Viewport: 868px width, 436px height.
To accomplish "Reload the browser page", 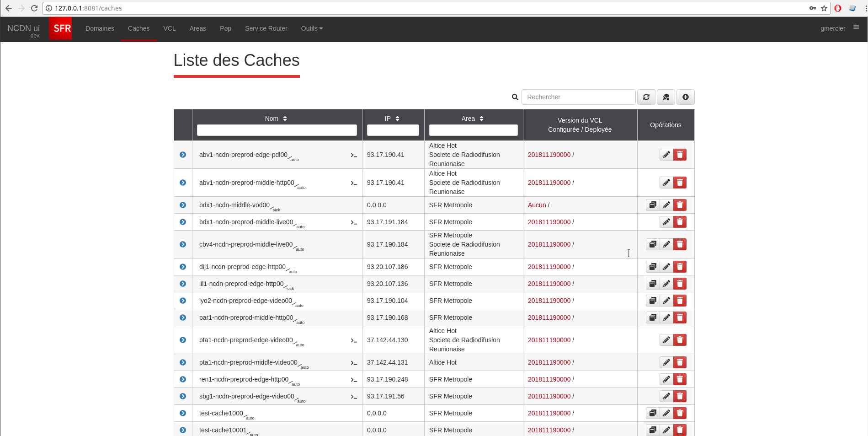I will 34,8.
